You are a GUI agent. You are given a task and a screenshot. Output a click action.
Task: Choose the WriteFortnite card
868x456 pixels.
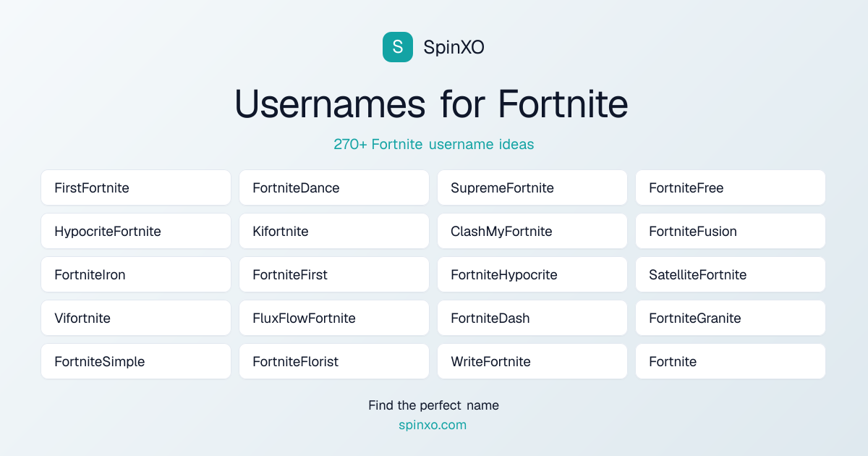(x=532, y=361)
